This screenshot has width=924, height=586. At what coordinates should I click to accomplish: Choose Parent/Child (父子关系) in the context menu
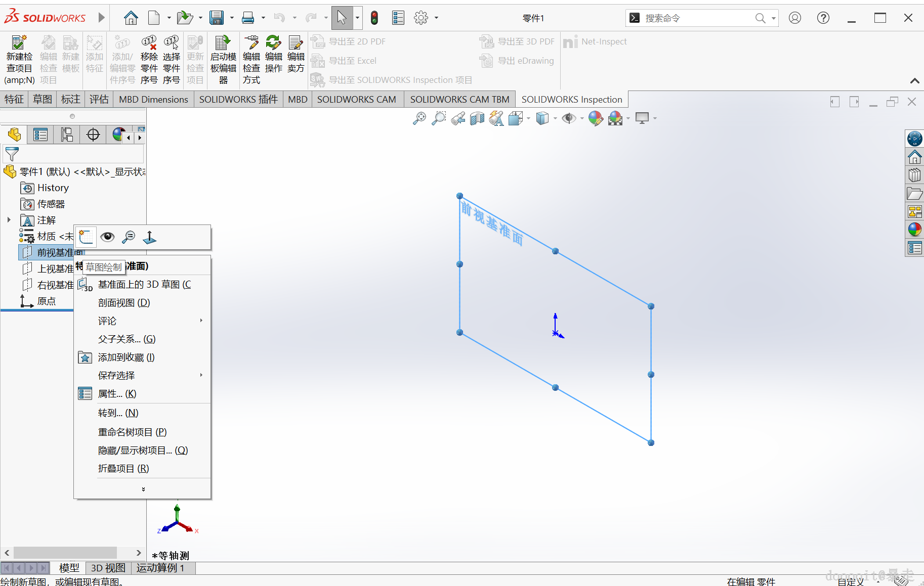click(144, 339)
